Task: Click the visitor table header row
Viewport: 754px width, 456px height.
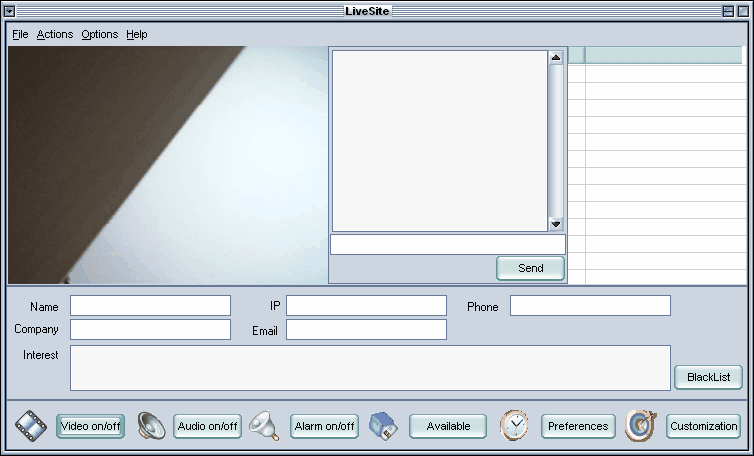Action: pyautogui.click(x=655, y=55)
